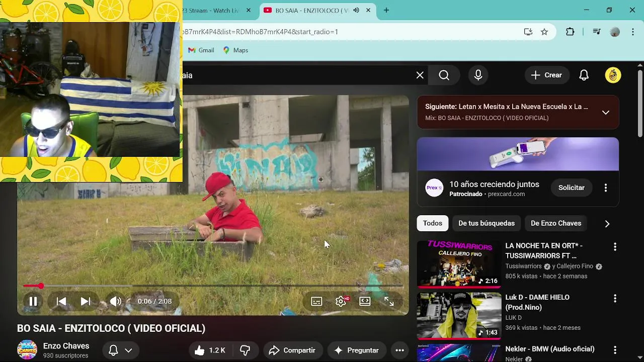Open the Maps bookmark
The width and height of the screenshot is (644, 362).
point(235,50)
